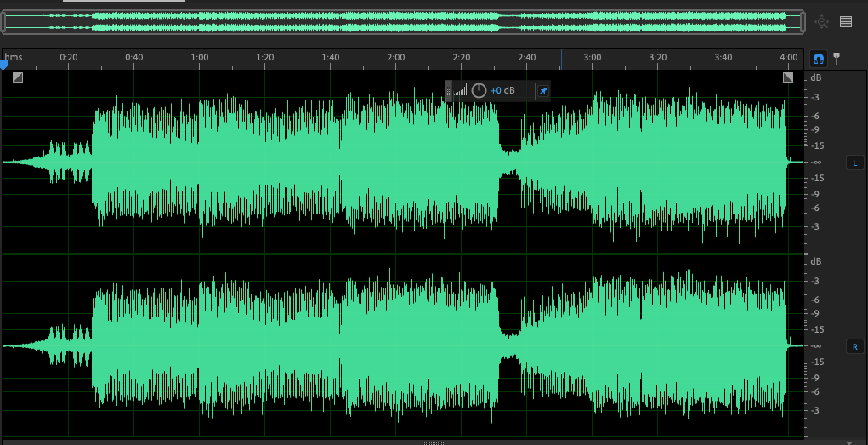
Task: Click the hms time format label
Action: [x=13, y=57]
